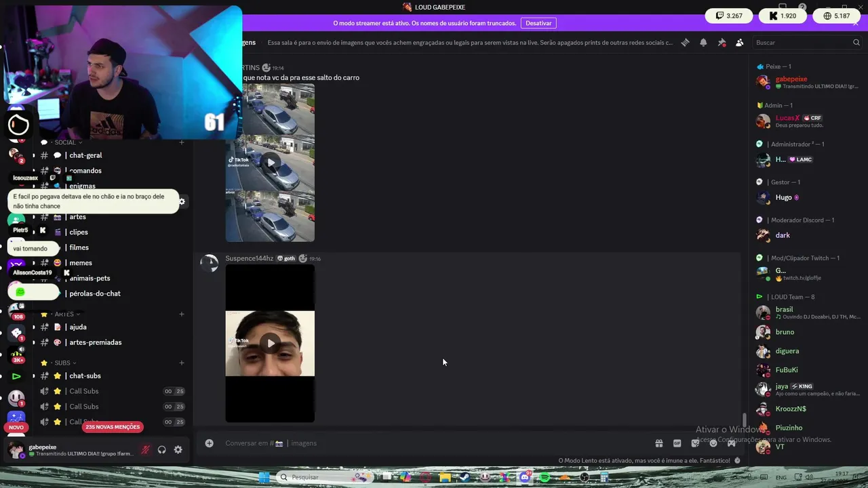This screenshot has height=488, width=868.
Task: Toggle headphones deafen in user panel
Action: (x=161, y=450)
